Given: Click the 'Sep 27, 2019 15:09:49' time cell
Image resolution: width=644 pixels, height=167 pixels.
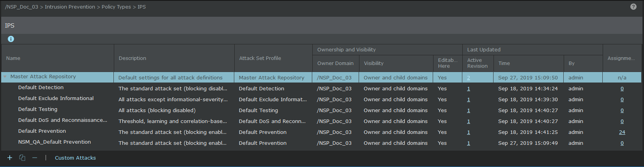Looking at the screenshot, I should (x=528, y=143).
